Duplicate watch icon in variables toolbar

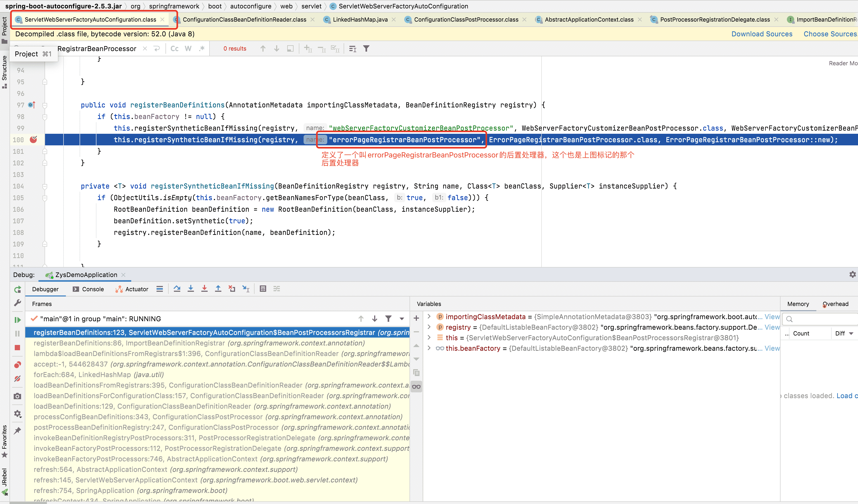point(416,373)
